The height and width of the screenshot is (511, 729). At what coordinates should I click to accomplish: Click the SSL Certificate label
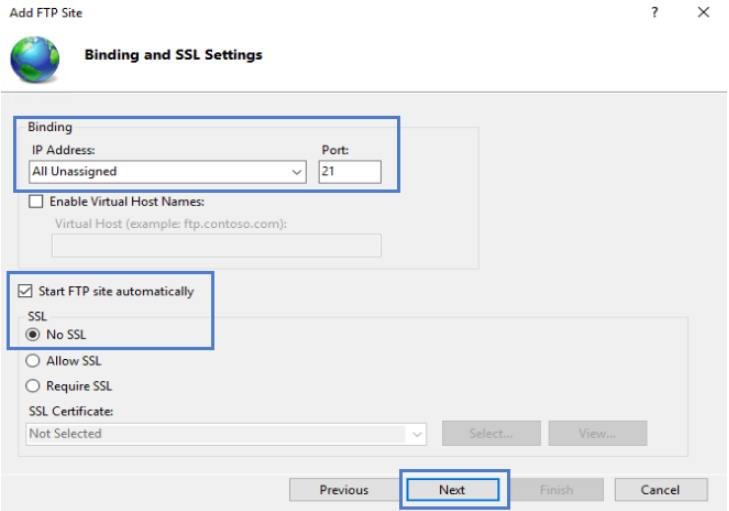(x=71, y=411)
